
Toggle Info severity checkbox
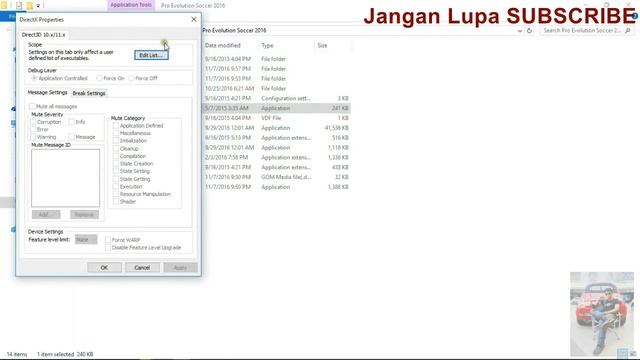(x=71, y=122)
